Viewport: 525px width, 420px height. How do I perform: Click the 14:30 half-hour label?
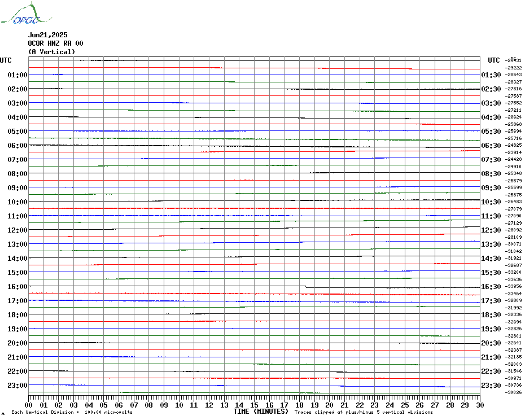tap(491, 258)
